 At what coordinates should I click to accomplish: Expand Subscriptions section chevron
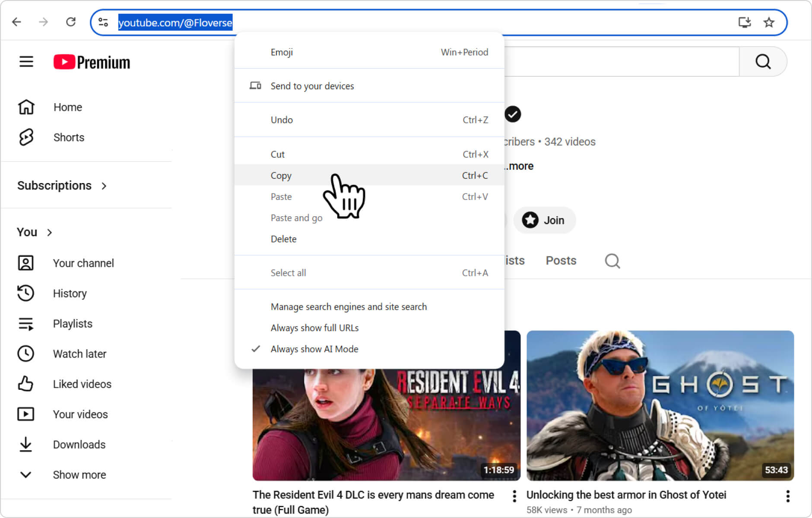pos(104,186)
